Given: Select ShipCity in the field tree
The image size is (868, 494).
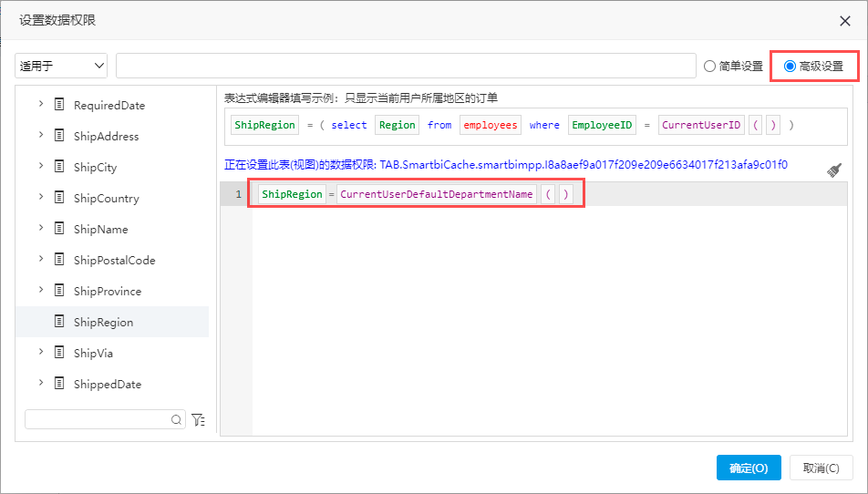Looking at the screenshot, I should 95,167.
